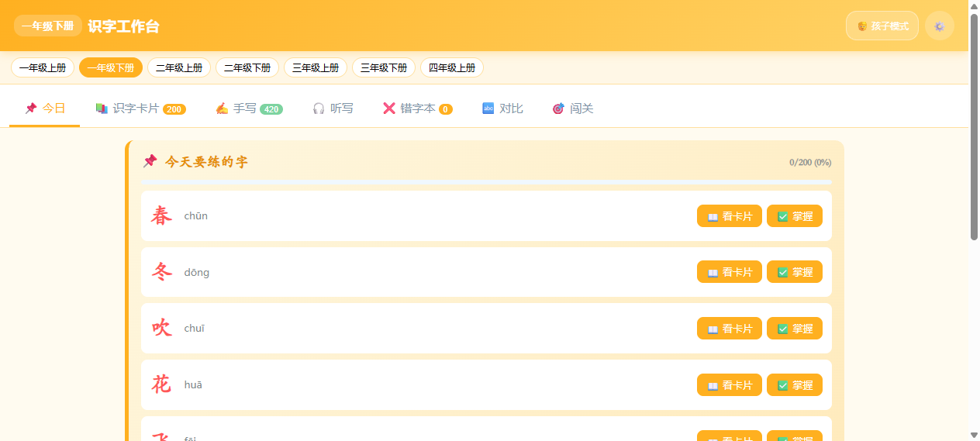This screenshot has height=441, width=980.
Task: Click the progress bar under 今天要练的字
Action: tap(486, 181)
